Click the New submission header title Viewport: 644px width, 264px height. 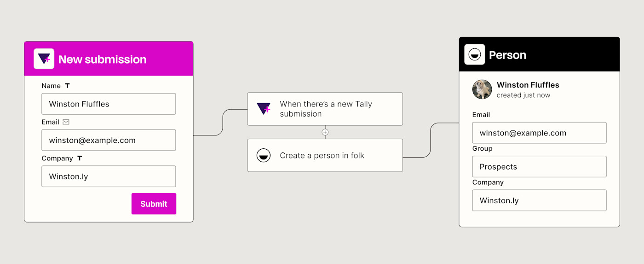click(102, 59)
